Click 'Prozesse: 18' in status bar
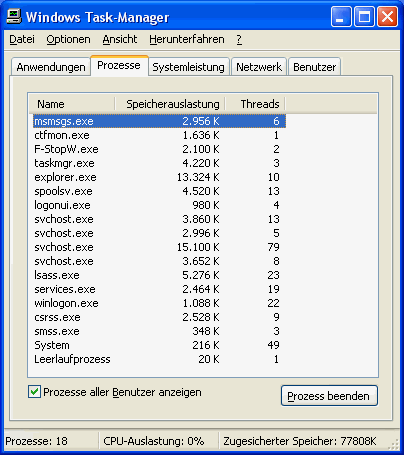Screen dimensions: 404x455 tap(36, 441)
